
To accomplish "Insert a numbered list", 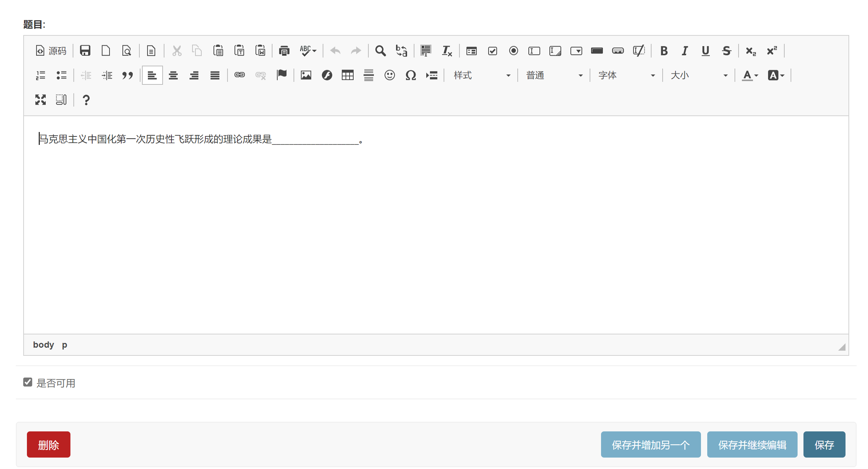I will pyautogui.click(x=41, y=75).
